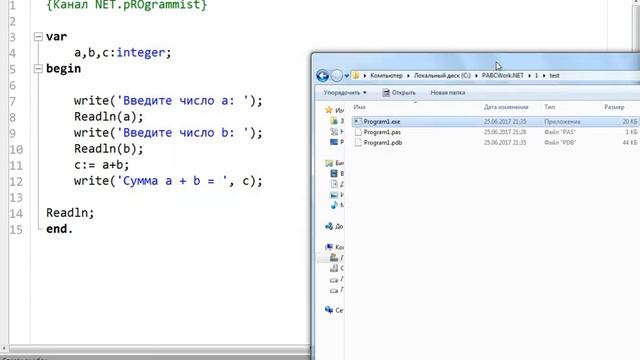Image resolution: width=640 pixels, height=360 pixels.
Task: Go to folder 1 in breadcrumb
Action: 536,76
